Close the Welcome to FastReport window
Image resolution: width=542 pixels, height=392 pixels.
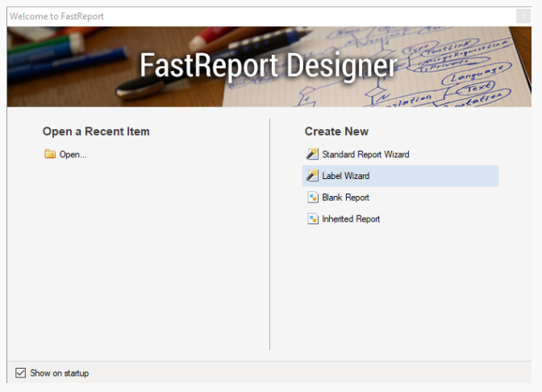pos(523,16)
